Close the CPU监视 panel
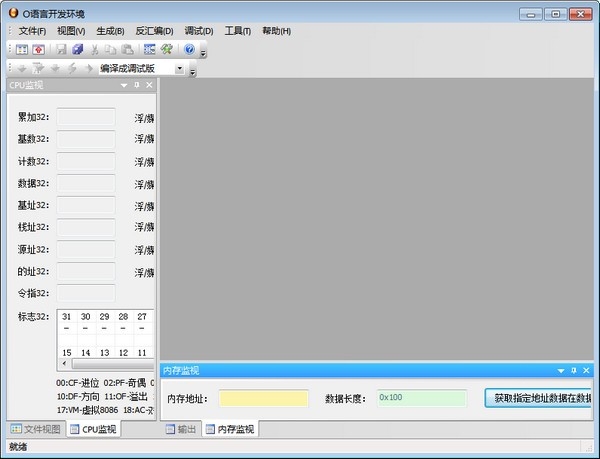This screenshot has width=600, height=459. click(150, 86)
